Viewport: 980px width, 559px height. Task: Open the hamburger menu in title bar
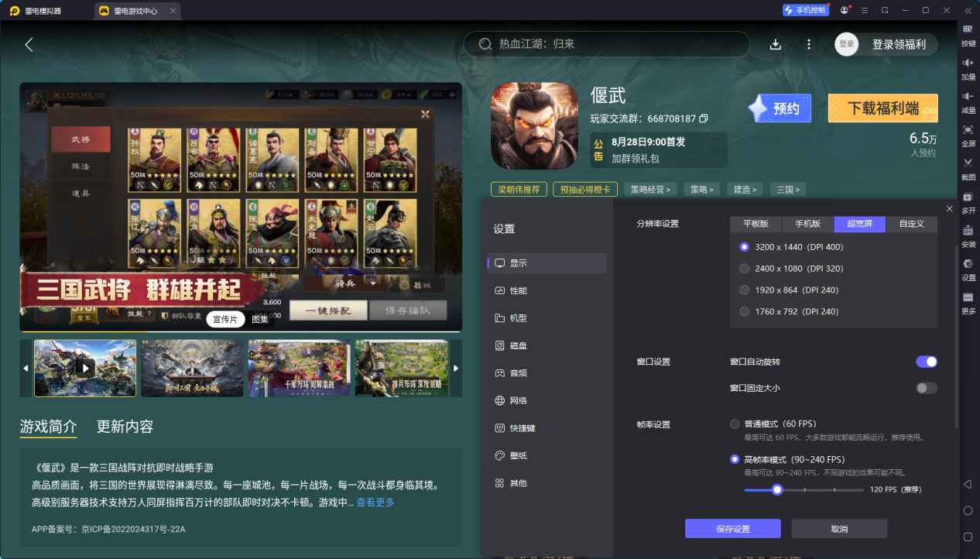click(x=864, y=10)
